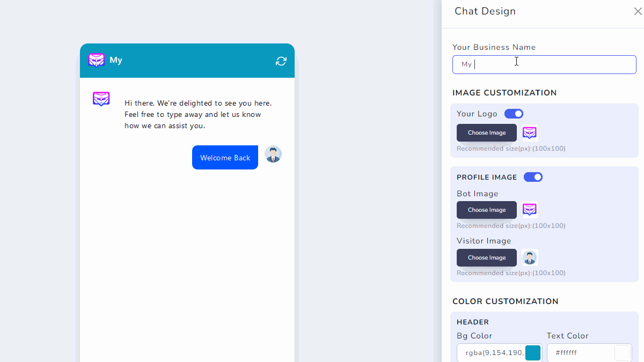Click the Your Business Name input field
644x362 pixels.
(544, 64)
